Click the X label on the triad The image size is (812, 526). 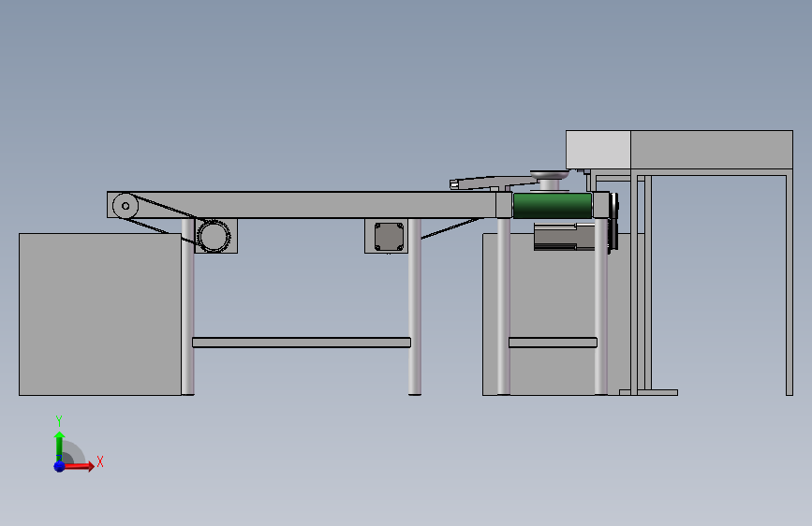100,461
